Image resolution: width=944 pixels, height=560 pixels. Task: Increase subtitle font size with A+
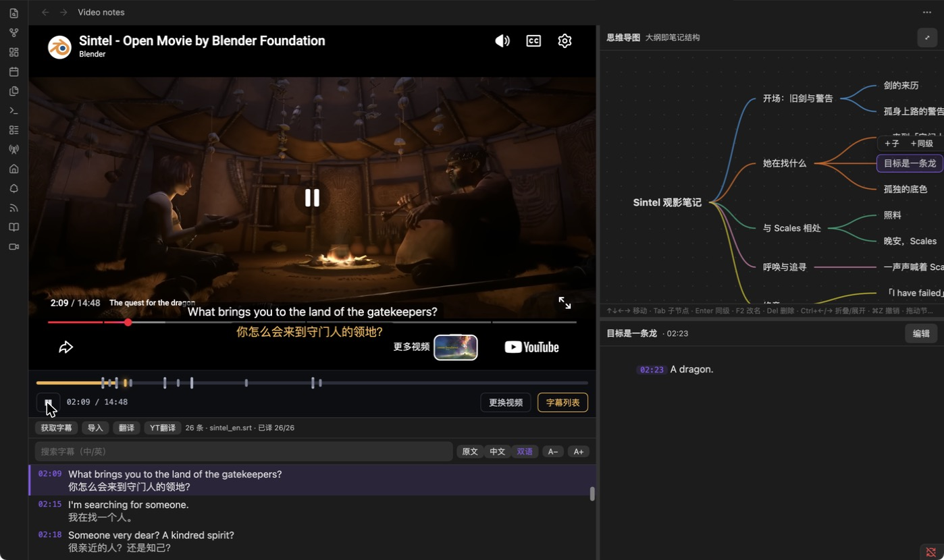point(579,451)
